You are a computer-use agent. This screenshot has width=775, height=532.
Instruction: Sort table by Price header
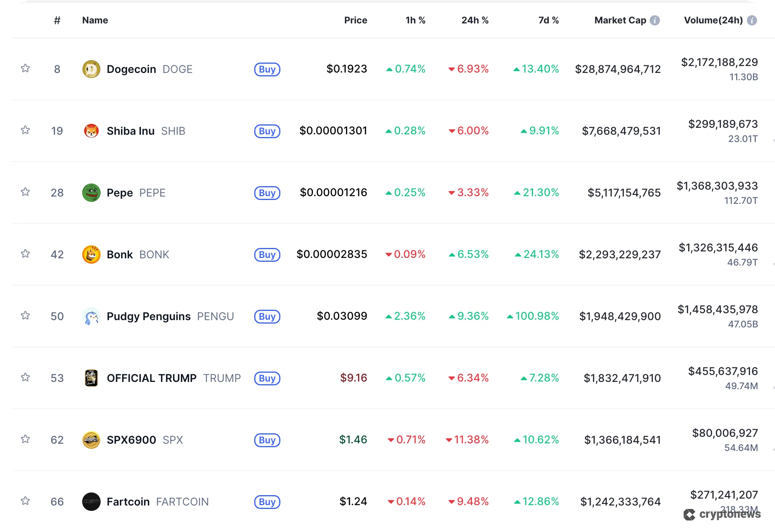pos(356,20)
